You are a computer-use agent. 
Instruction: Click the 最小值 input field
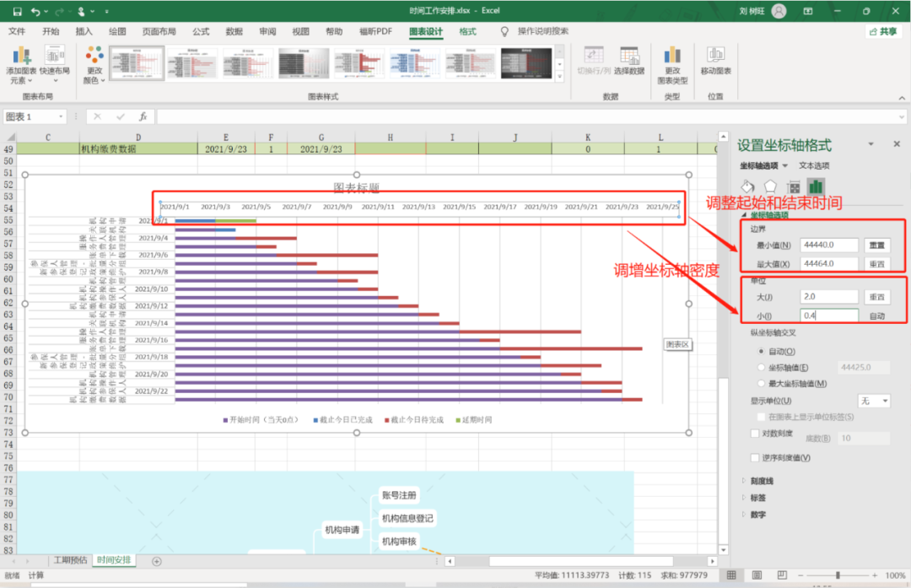[829, 245]
